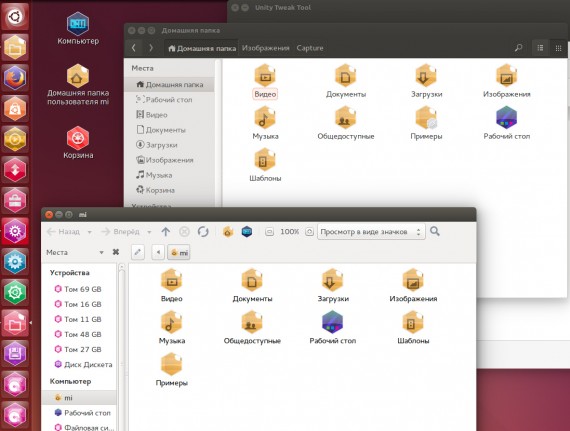
Task: Select Изображения in the path bar
Action: point(265,48)
